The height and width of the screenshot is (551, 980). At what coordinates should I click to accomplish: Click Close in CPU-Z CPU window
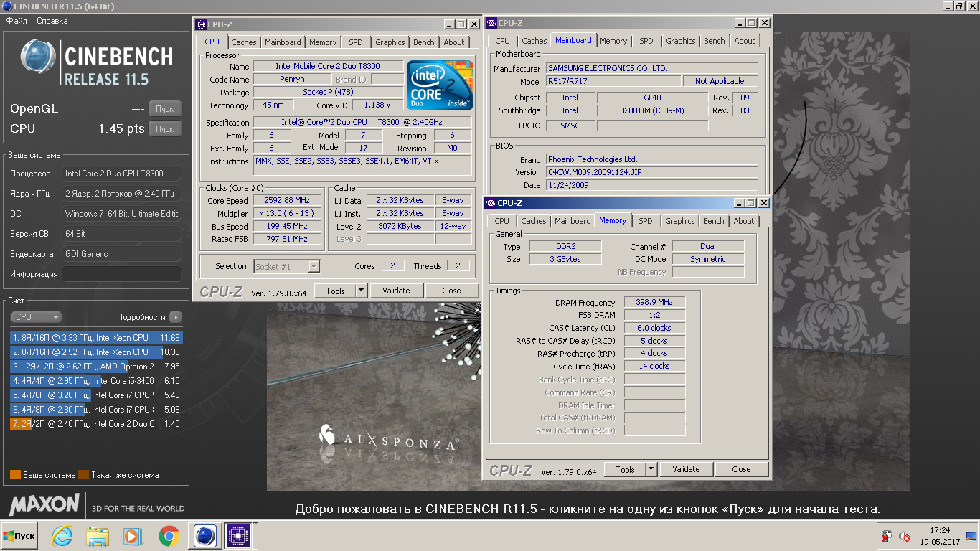click(x=451, y=291)
